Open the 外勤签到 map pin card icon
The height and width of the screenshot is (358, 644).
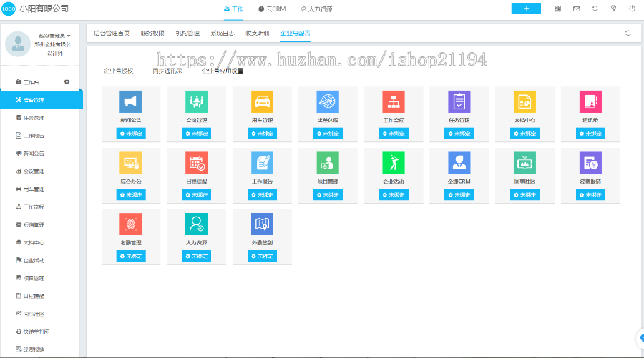point(262,224)
